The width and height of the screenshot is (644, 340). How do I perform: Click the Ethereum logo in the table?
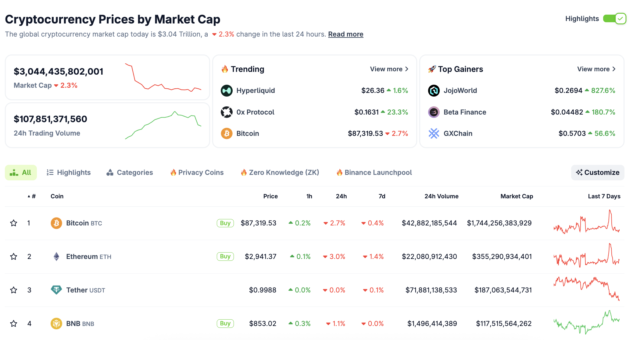coord(57,256)
